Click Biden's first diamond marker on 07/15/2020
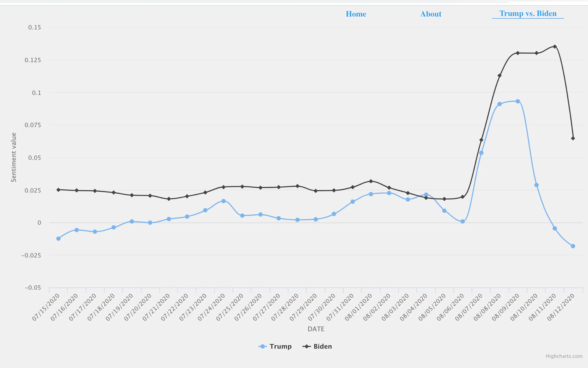This screenshot has height=368, width=588. 58,190
